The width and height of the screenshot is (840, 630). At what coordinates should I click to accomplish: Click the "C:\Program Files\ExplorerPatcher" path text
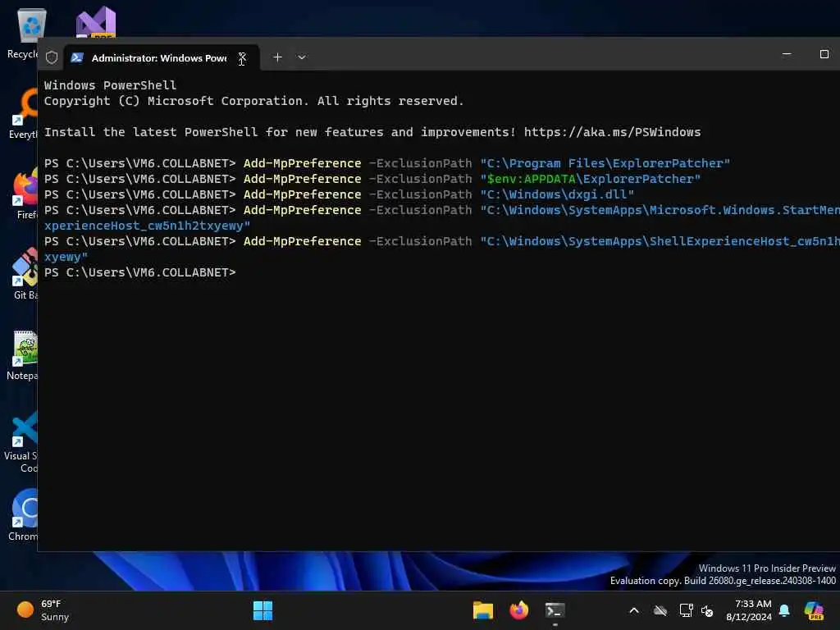tap(605, 163)
